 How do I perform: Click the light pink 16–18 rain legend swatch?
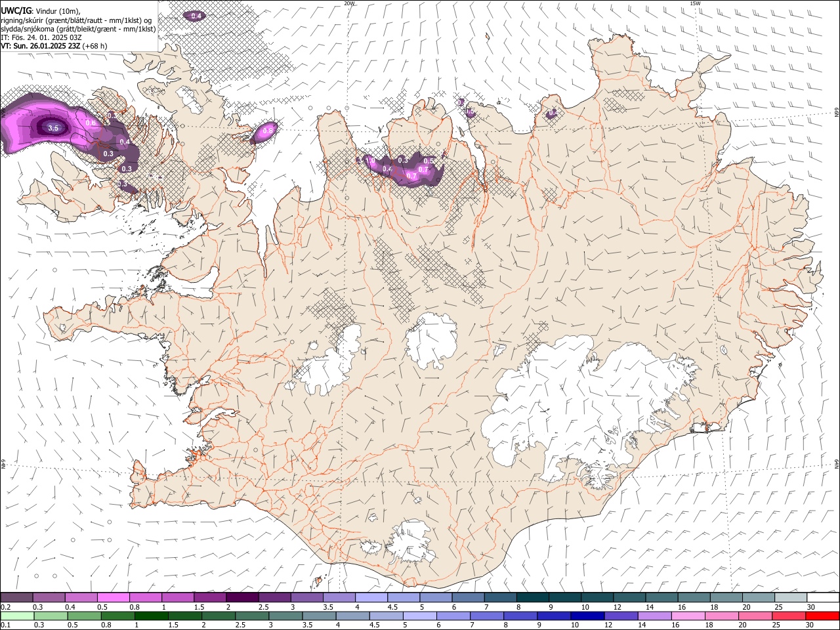click(688, 616)
